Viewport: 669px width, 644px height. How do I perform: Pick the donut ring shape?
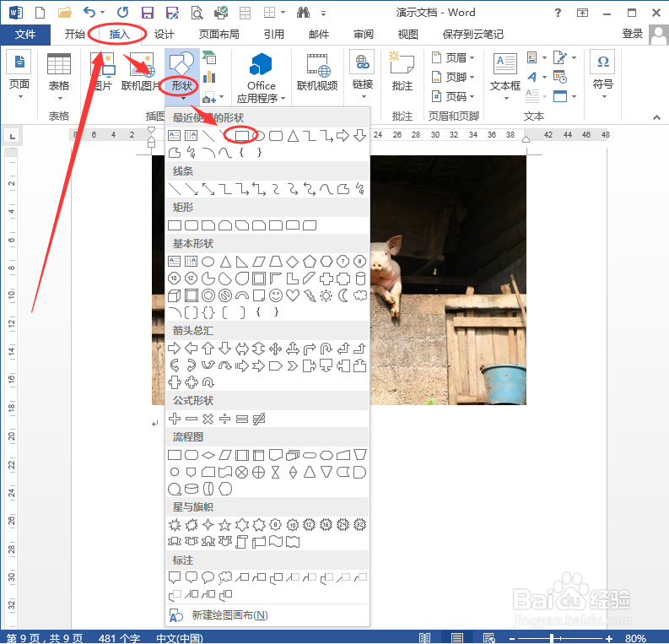[x=208, y=295]
